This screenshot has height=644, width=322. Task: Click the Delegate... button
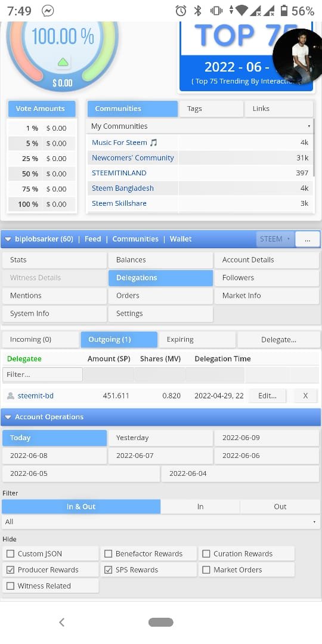(278, 340)
